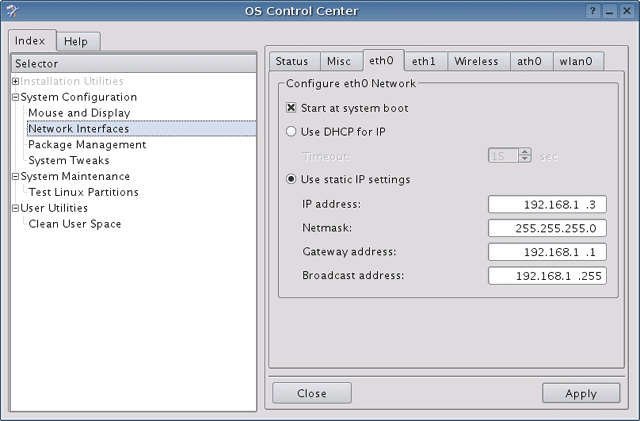Select Use DHCP for IP radio button

point(291,131)
